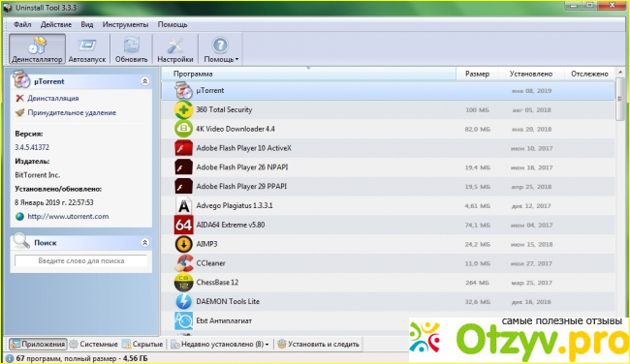
Task: Open the Автозапуск toolbar section
Action: [87, 49]
